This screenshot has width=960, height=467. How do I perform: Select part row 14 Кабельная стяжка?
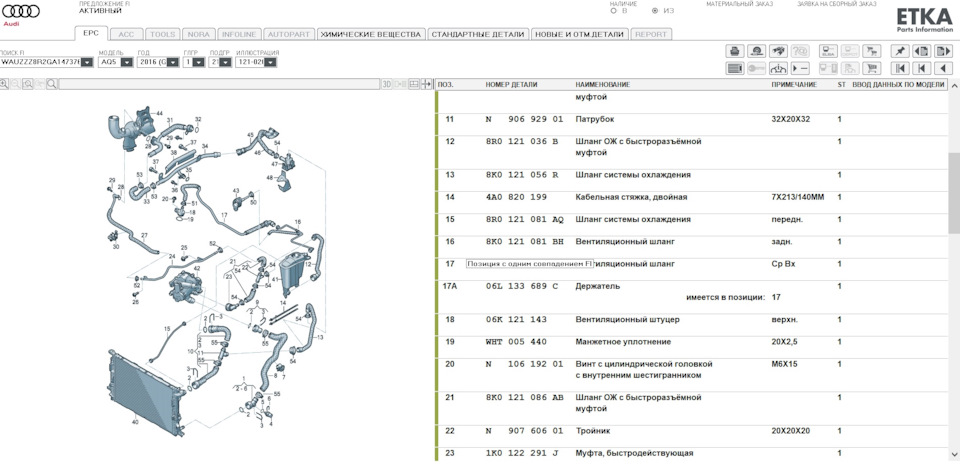632,197
